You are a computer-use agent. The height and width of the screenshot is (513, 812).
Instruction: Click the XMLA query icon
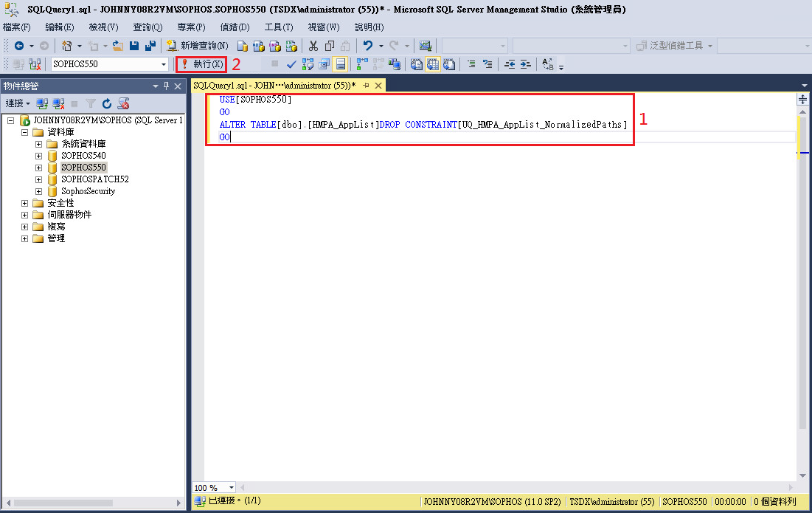coord(291,46)
